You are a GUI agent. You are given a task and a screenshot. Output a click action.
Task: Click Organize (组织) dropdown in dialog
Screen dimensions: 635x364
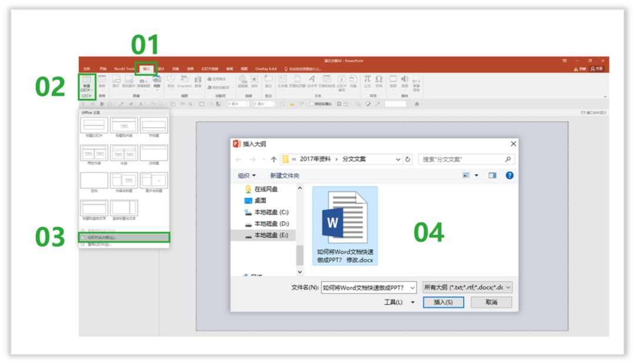(246, 175)
